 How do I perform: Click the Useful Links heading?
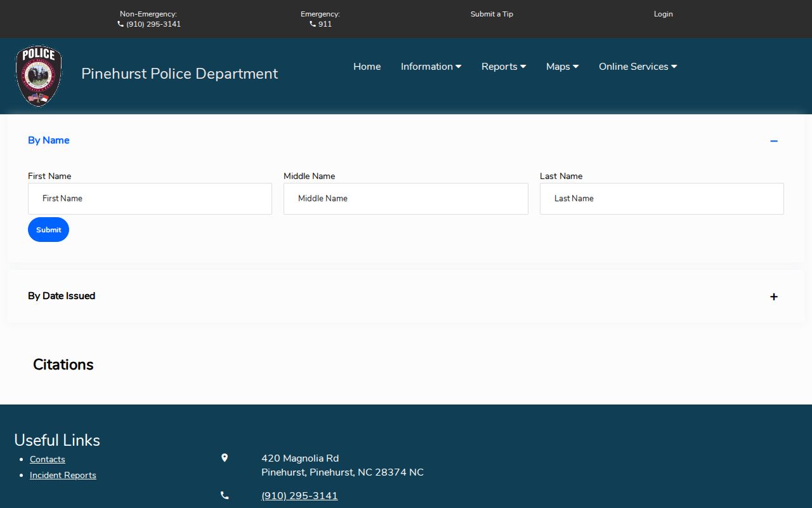(x=57, y=440)
